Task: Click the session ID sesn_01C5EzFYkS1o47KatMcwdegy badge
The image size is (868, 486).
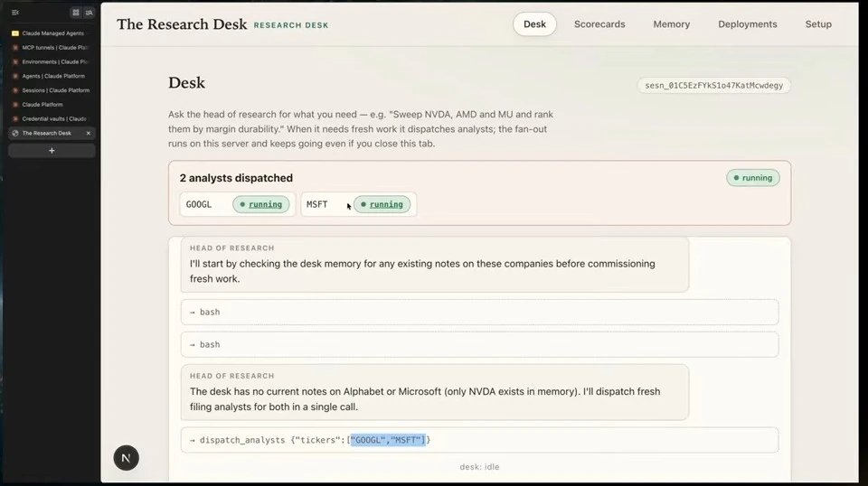Action: pos(713,85)
